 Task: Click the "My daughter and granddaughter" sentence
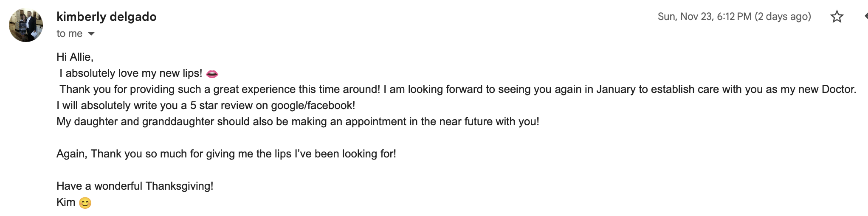click(298, 121)
